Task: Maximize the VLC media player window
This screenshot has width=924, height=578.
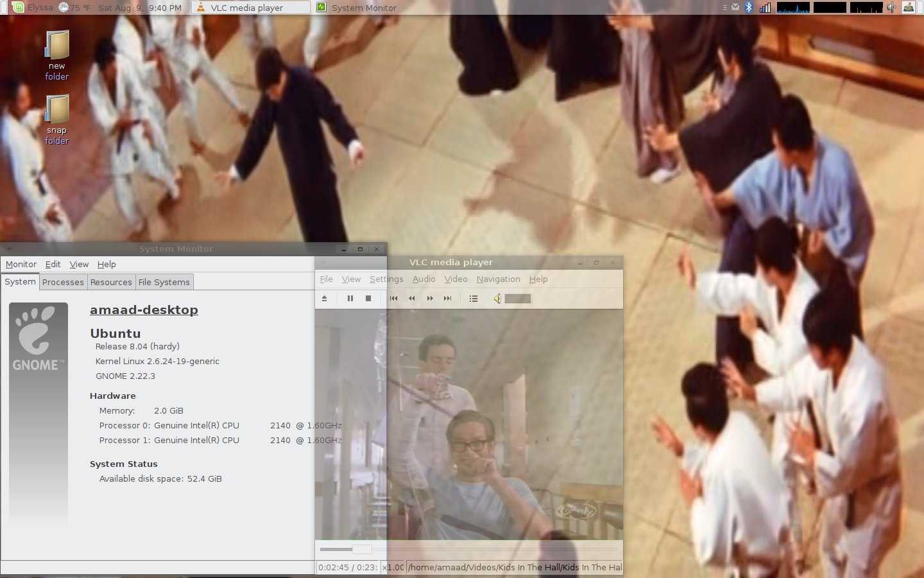Action: 596,263
